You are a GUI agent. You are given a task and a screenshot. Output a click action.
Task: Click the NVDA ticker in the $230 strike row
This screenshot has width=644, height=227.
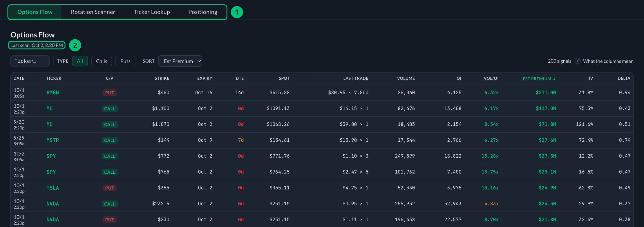coord(53,220)
